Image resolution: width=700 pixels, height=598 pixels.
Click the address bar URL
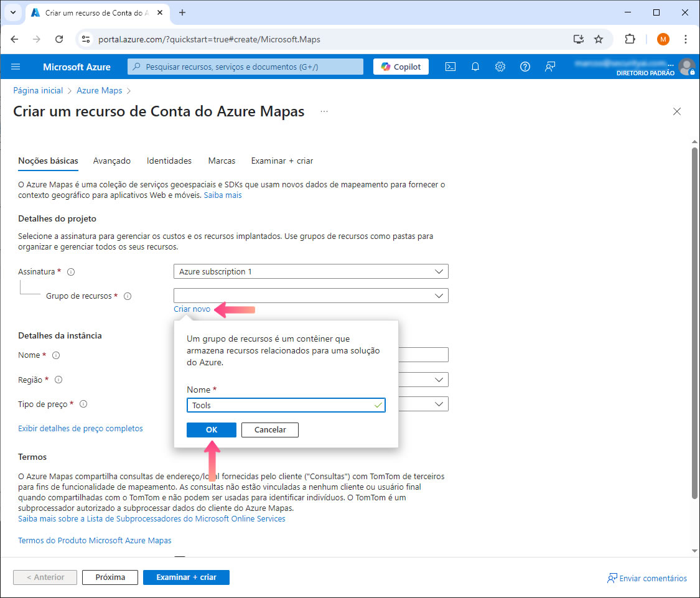tap(209, 39)
